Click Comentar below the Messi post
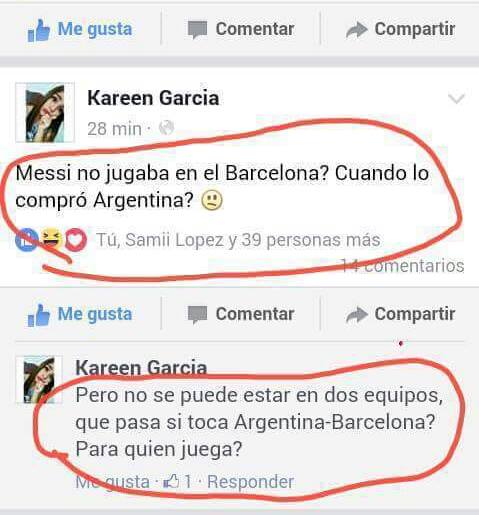The width and height of the screenshot is (479, 515). (241, 314)
